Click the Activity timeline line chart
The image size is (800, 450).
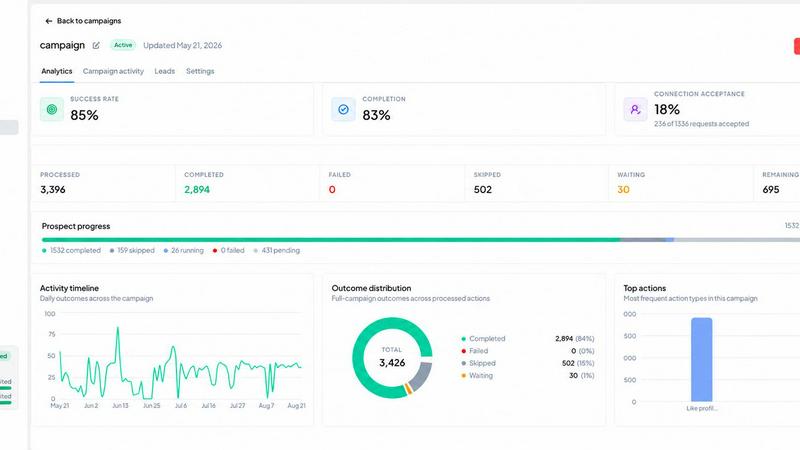coord(180,363)
